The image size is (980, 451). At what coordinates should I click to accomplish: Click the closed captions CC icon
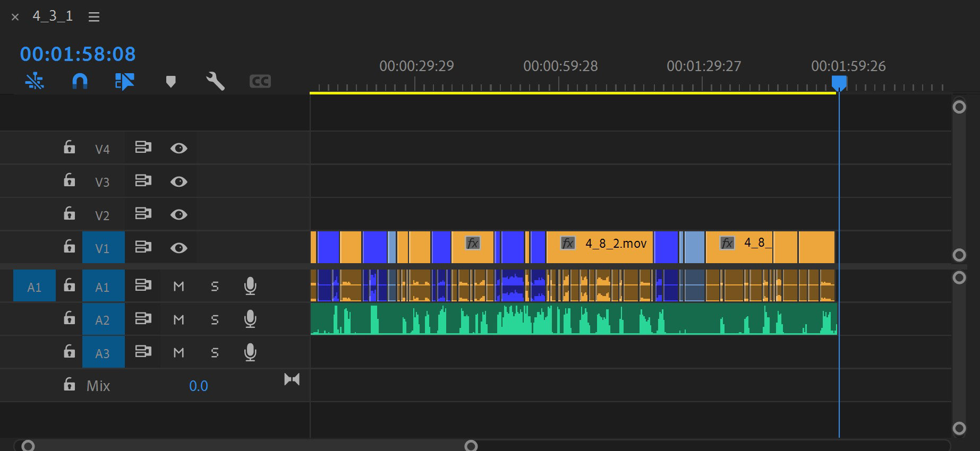pyautogui.click(x=260, y=81)
